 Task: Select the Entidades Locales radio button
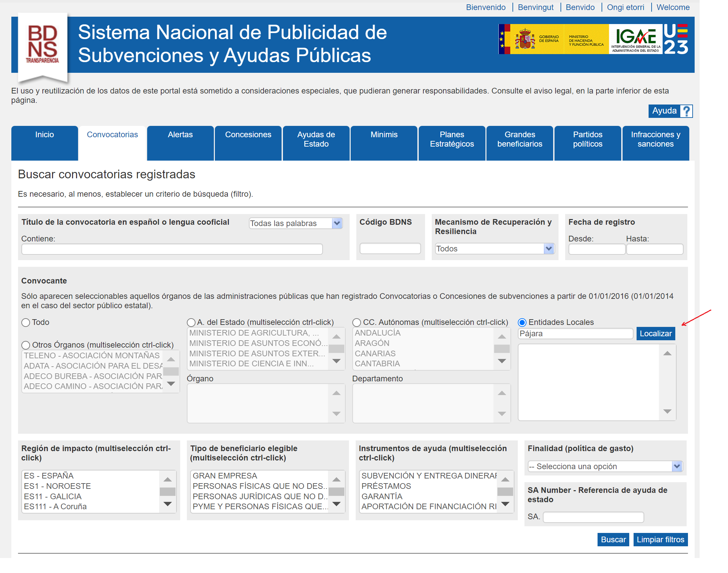pyautogui.click(x=522, y=323)
